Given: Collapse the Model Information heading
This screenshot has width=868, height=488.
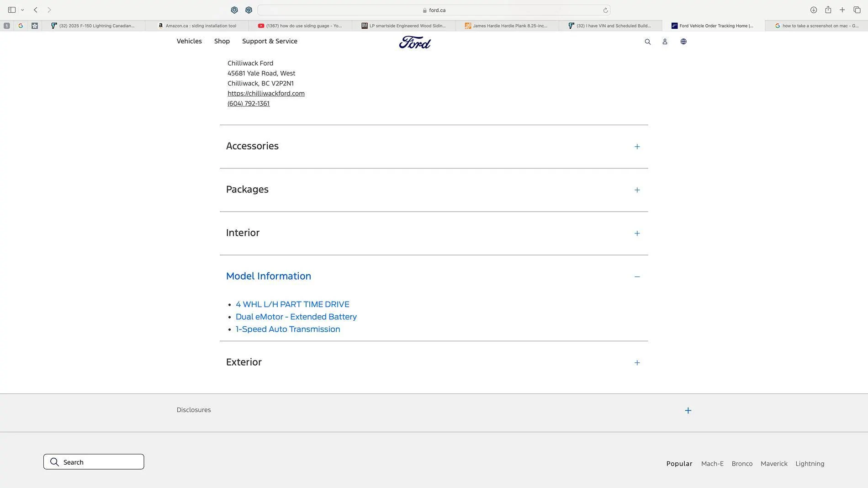Looking at the screenshot, I should tap(268, 276).
